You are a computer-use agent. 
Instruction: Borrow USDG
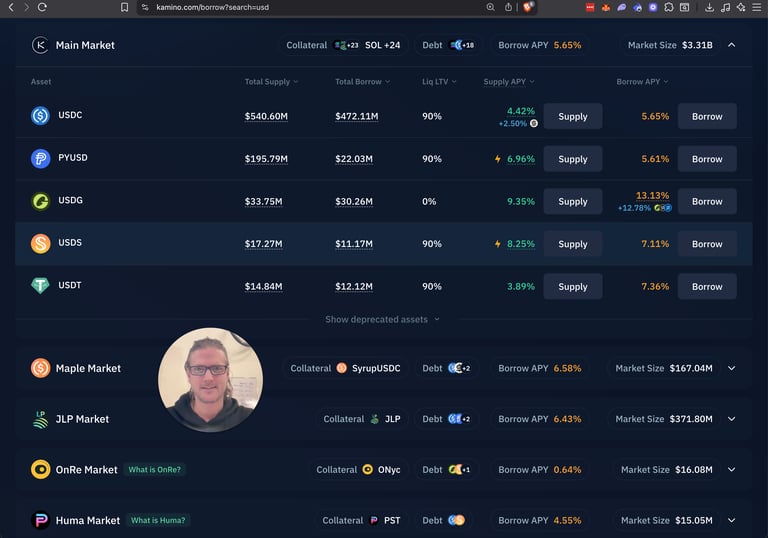pyautogui.click(x=707, y=201)
